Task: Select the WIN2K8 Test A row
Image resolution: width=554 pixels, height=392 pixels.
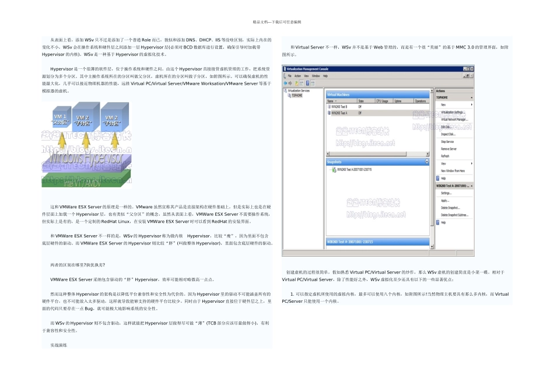Action: pyautogui.click(x=378, y=113)
